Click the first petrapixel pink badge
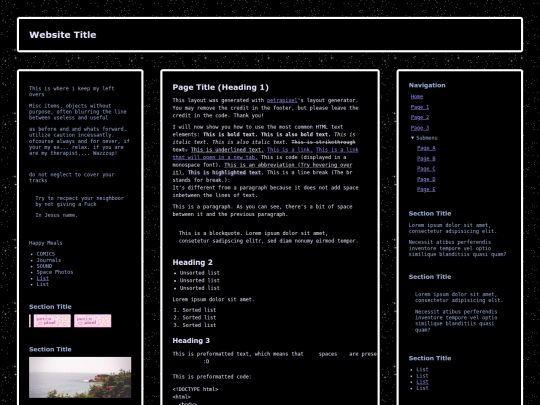This screenshot has width=540, height=405. pyautogui.click(x=52, y=321)
